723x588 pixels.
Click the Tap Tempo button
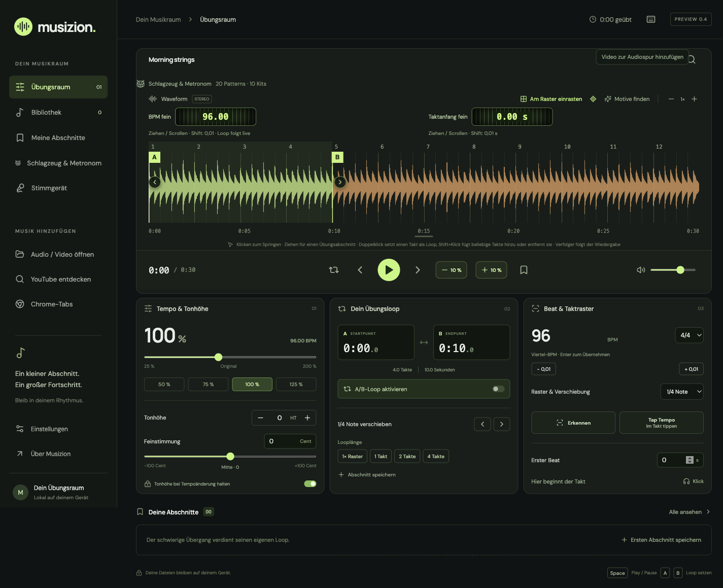pyautogui.click(x=662, y=423)
